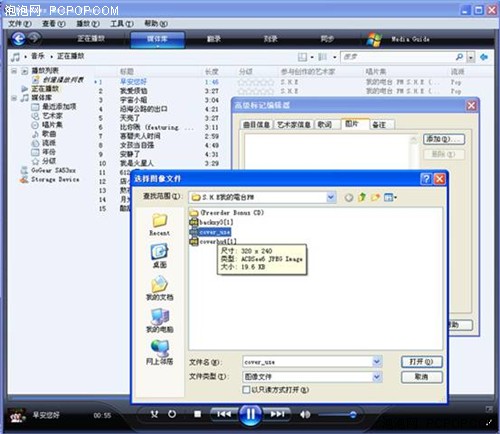Click the Open button in file dialog
The image size is (500, 434).
(x=422, y=362)
